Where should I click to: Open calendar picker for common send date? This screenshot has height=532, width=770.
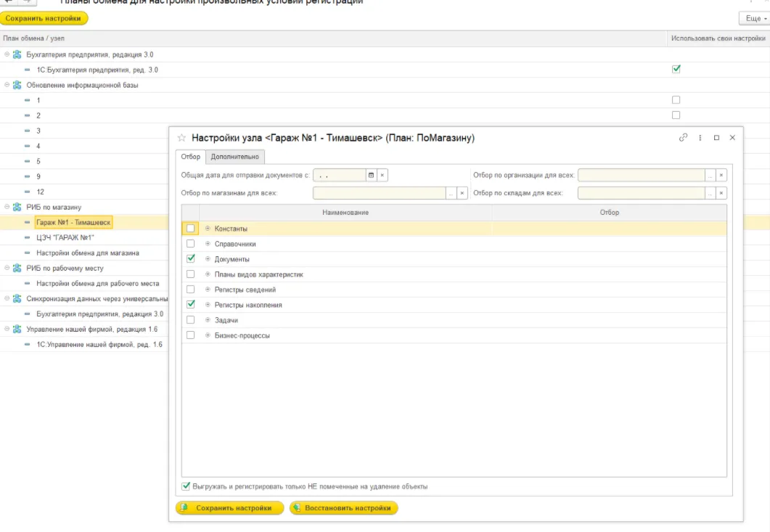(371, 175)
